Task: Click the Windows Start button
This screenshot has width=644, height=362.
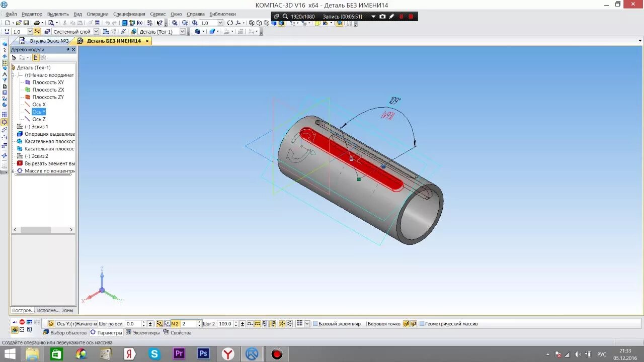Action: 10,354
